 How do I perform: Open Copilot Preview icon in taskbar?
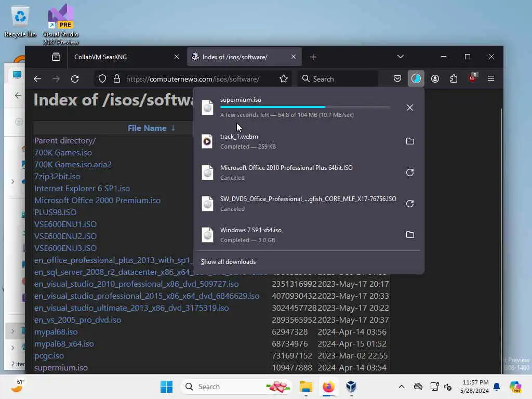(x=515, y=387)
